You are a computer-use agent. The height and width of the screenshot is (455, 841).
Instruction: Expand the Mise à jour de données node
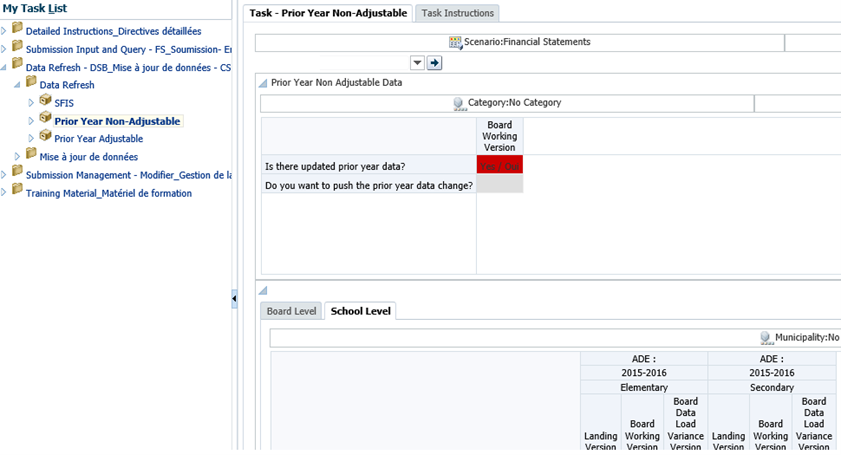[x=17, y=157]
